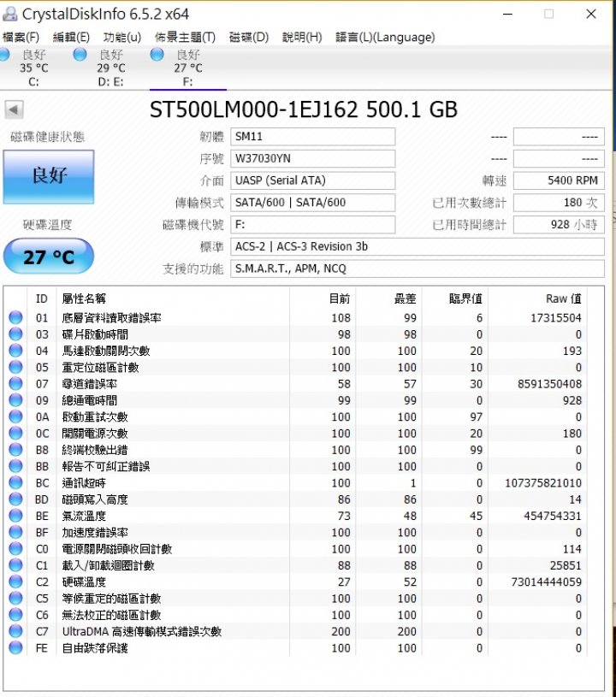
Task: Click raw value 8591350408
Action: tap(549, 384)
